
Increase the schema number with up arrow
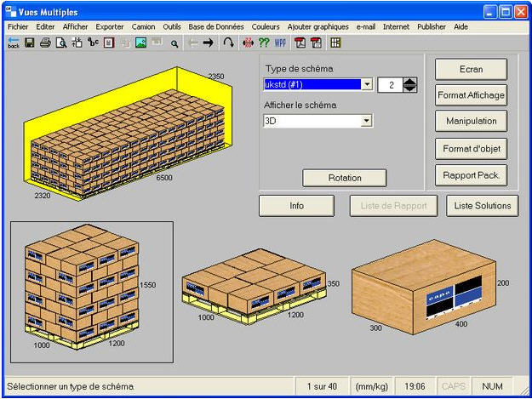pyautogui.click(x=410, y=81)
